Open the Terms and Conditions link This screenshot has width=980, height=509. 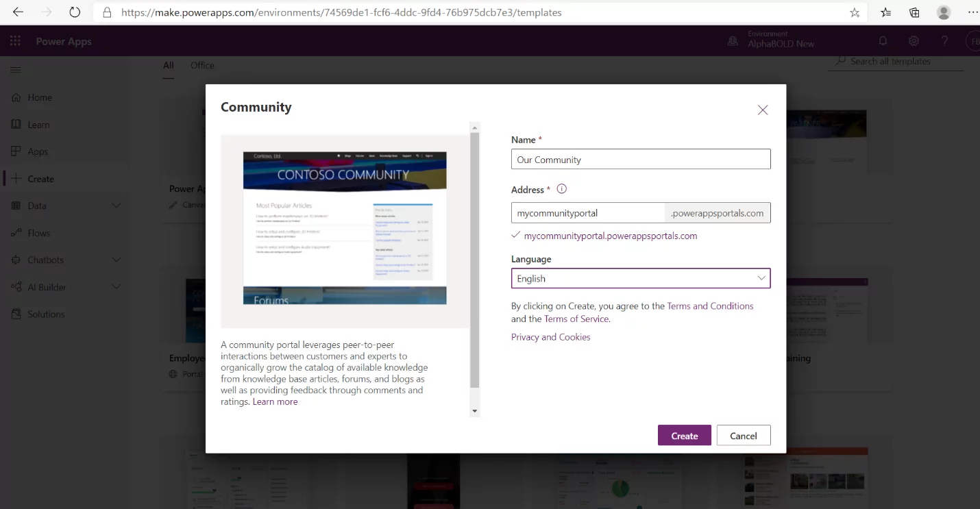point(710,306)
